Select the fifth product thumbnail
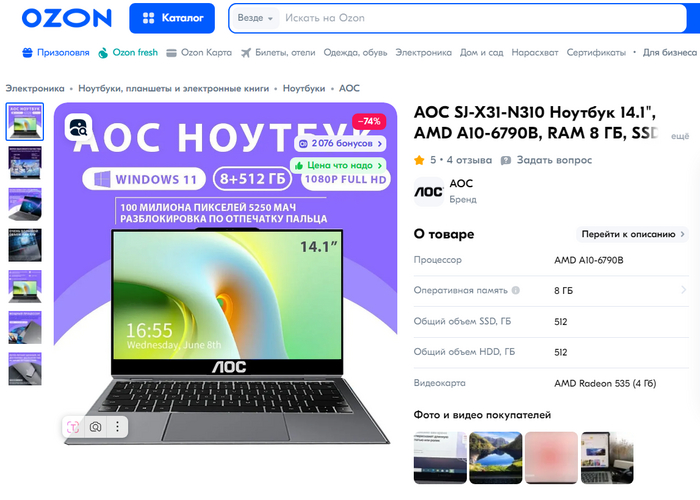700x500 pixels. 25,286
